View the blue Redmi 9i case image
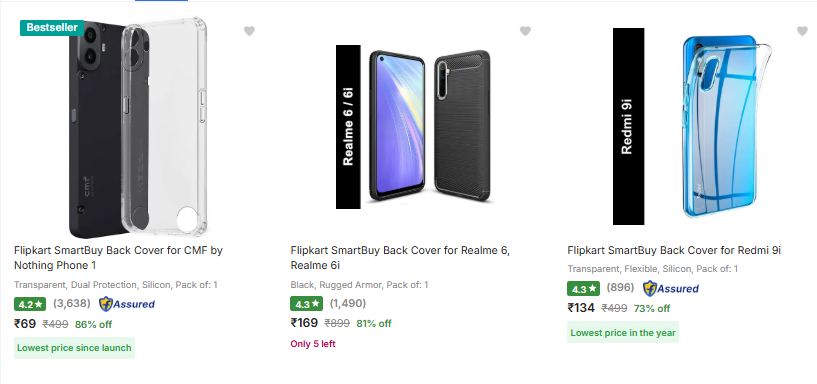 point(692,127)
